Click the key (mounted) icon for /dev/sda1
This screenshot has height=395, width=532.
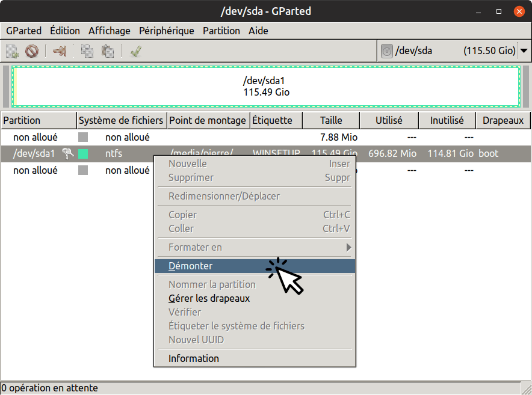click(68, 153)
